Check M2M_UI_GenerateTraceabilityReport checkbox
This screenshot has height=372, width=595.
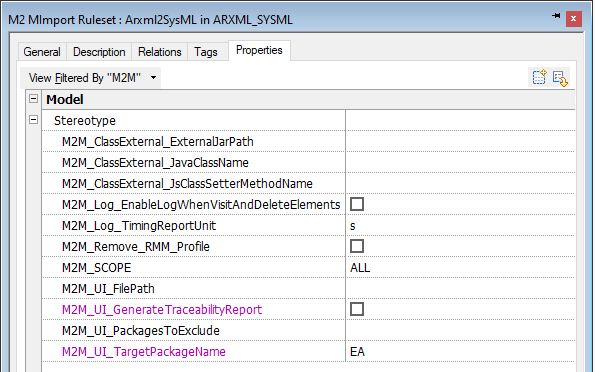357,309
